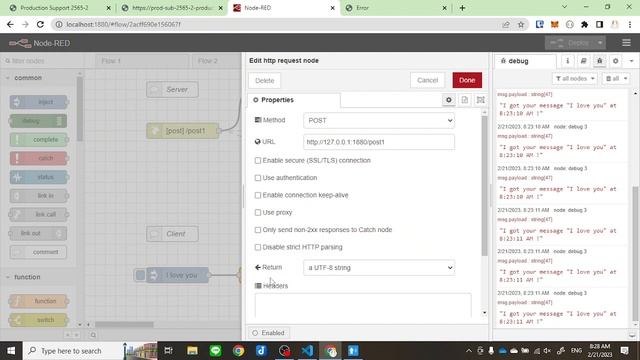Enable connection keep-alive checkbox

pos(258,195)
